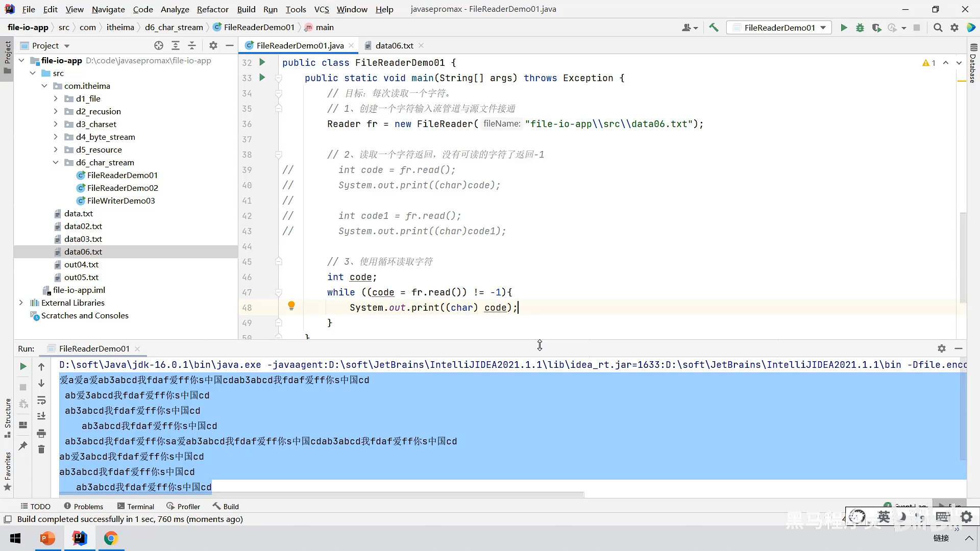Open Chrome from the Windows taskbar
Screen dimensions: 980x551
click(111, 538)
